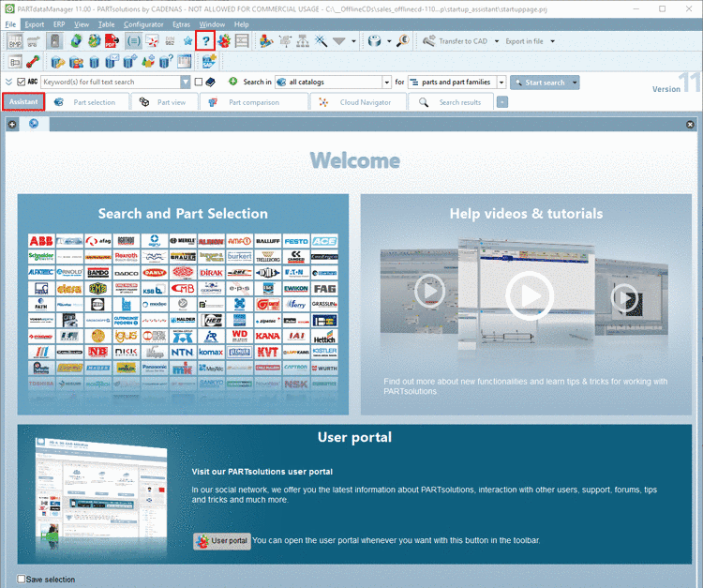
Task: Click the database with key icon
Action: [58, 62]
